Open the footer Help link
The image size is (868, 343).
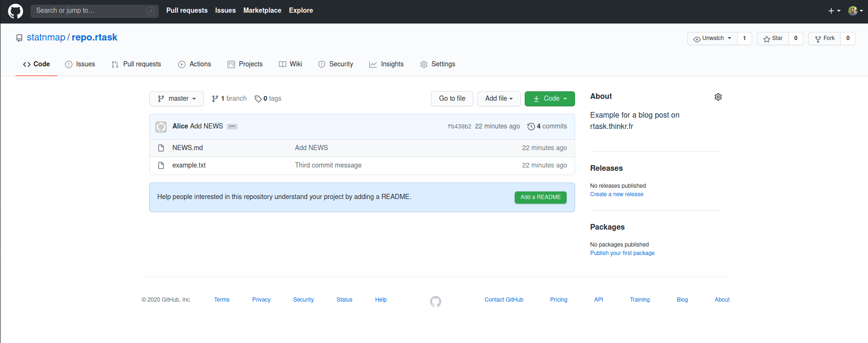click(x=381, y=300)
